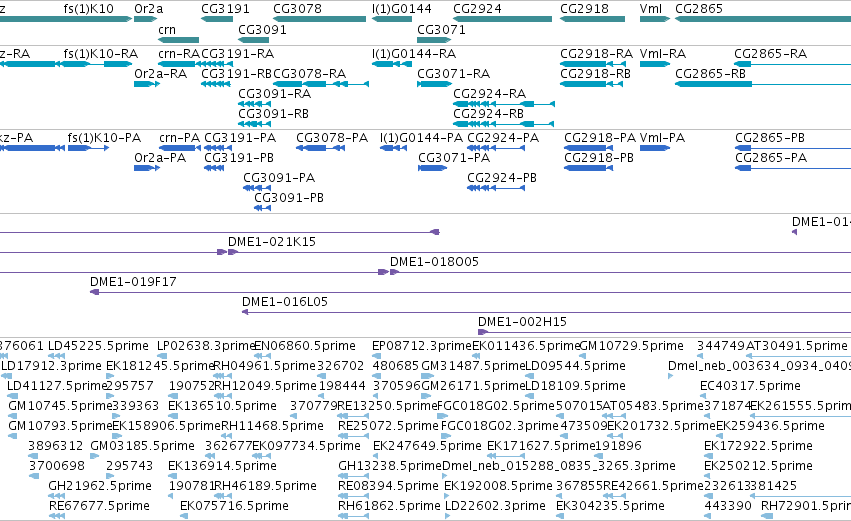Select the CG3091 gene label

(x=262, y=30)
